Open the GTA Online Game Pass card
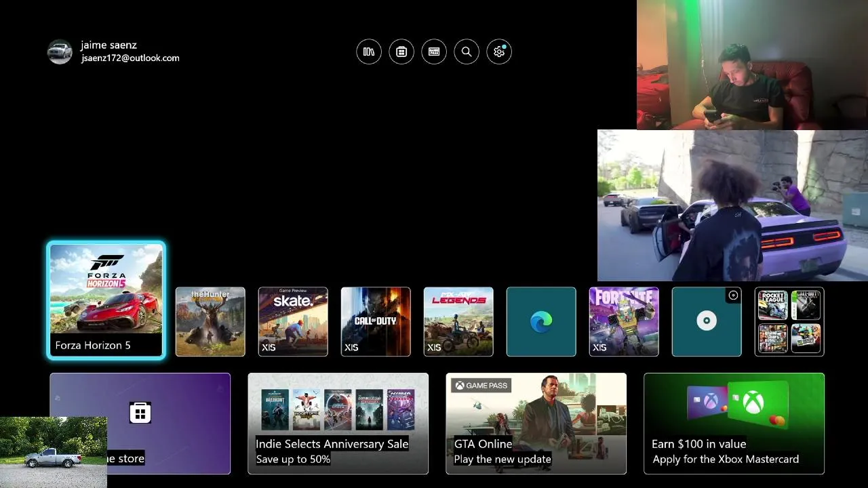Viewport: 868px width, 488px height. (x=536, y=424)
